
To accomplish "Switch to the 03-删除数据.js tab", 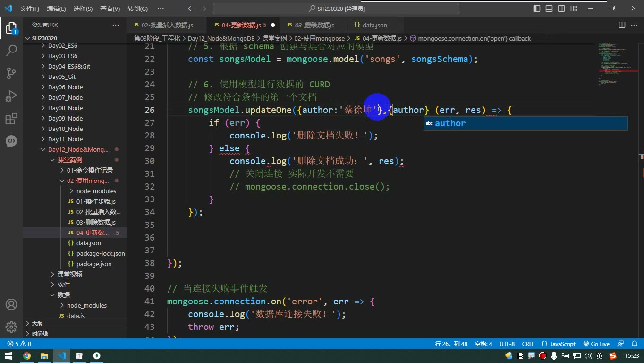I will pos(314,25).
